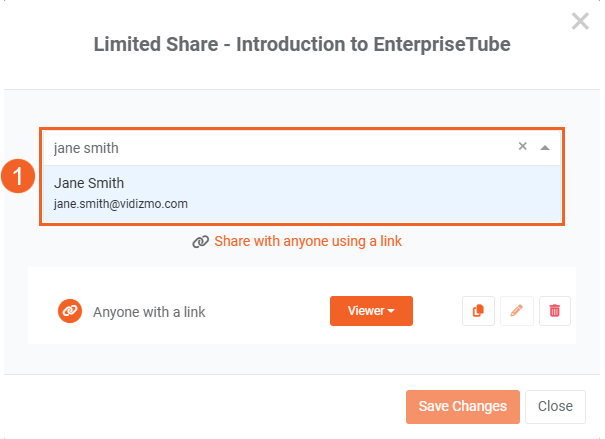Click the typed jane smith search text
Viewport: 605px width, 439px height.
tap(86, 148)
